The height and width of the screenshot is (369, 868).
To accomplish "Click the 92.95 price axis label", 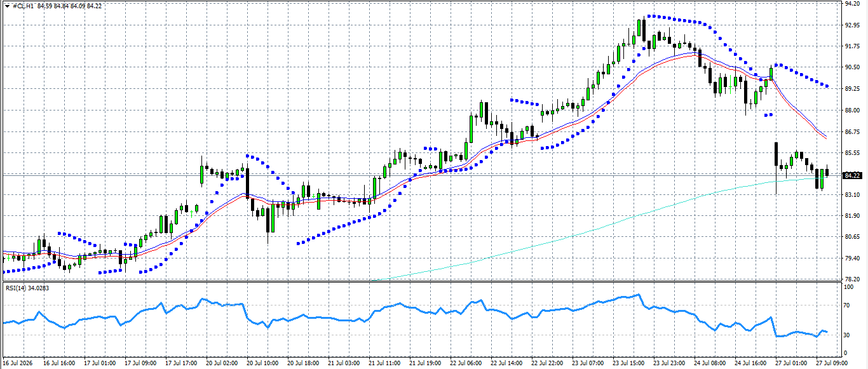I will (852, 25).
